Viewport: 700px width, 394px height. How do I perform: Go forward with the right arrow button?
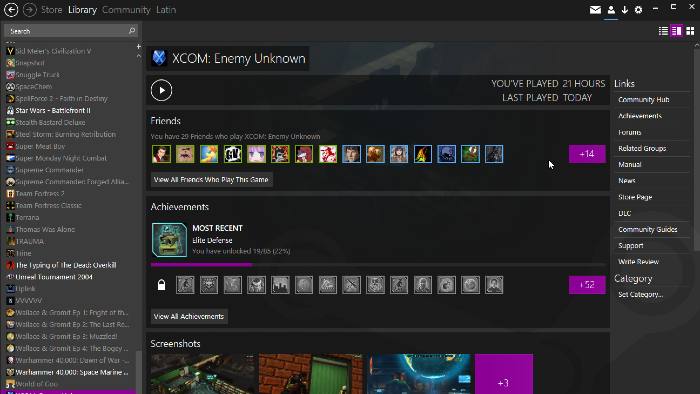(x=29, y=9)
